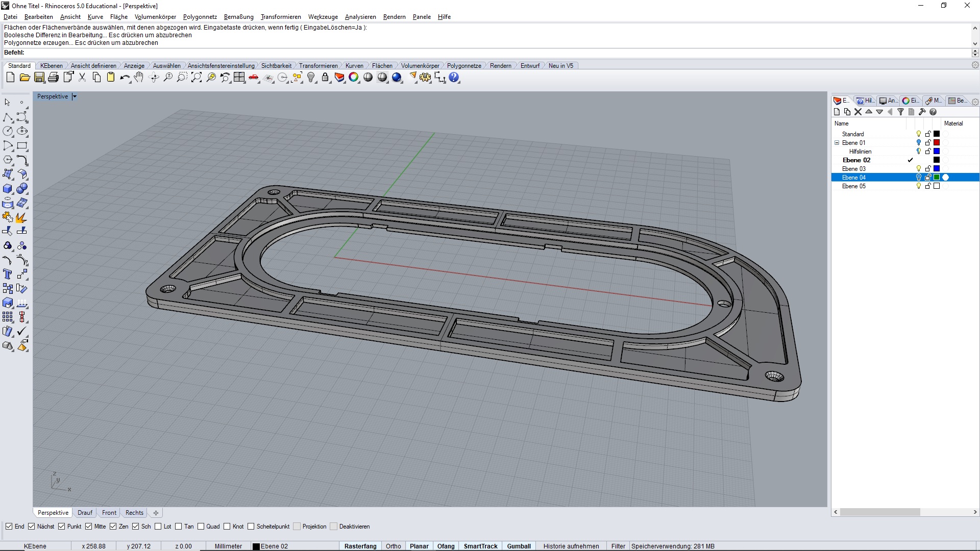This screenshot has width=980, height=551.
Task: Open the Datei menu
Action: click(x=10, y=17)
